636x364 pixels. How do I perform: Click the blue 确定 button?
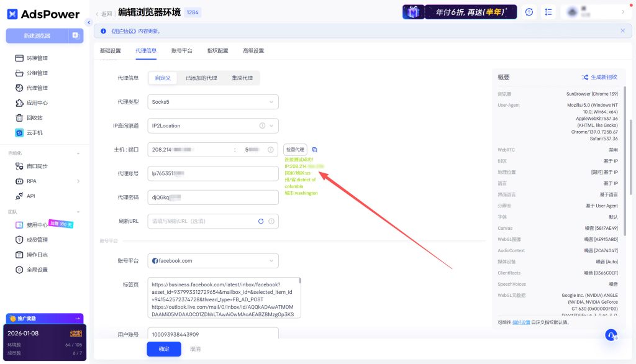(x=164, y=349)
